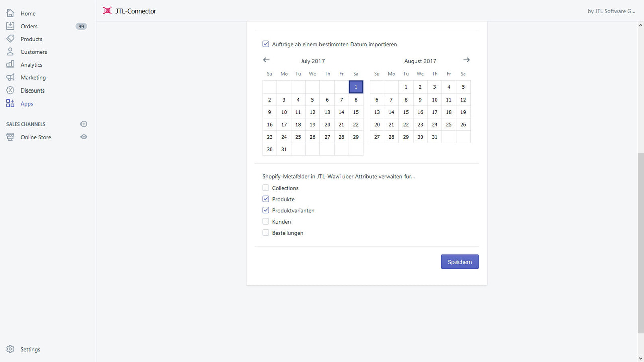The width and height of the screenshot is (644, 362).
Task: Open the Settings gear icon
Action: (x=11, y=349)
